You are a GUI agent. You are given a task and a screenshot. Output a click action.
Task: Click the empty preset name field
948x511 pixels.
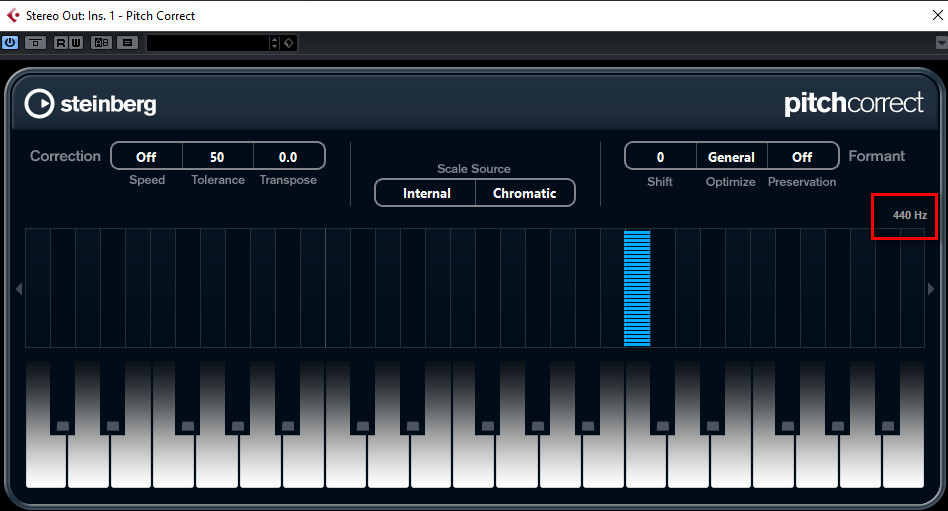pos(207,43)
